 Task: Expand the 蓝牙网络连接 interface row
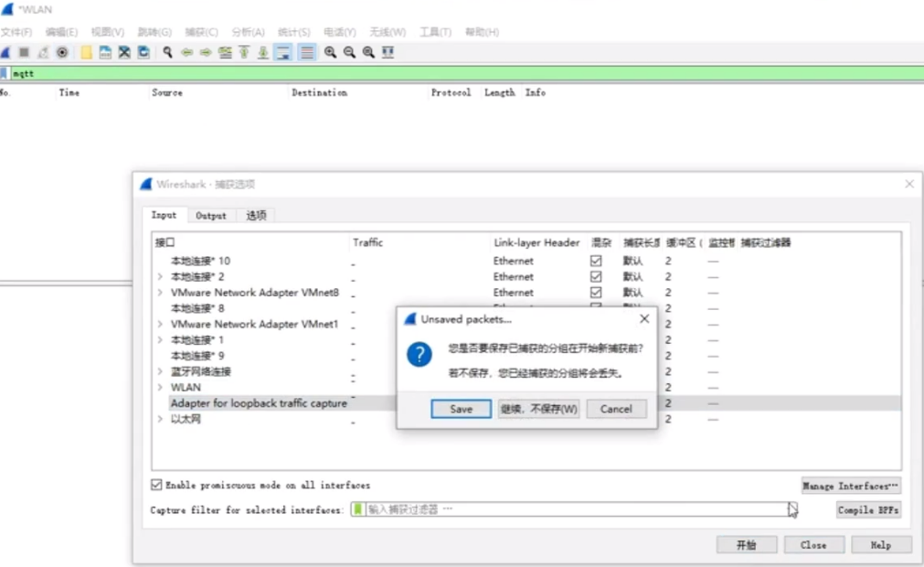coord(160,371)
